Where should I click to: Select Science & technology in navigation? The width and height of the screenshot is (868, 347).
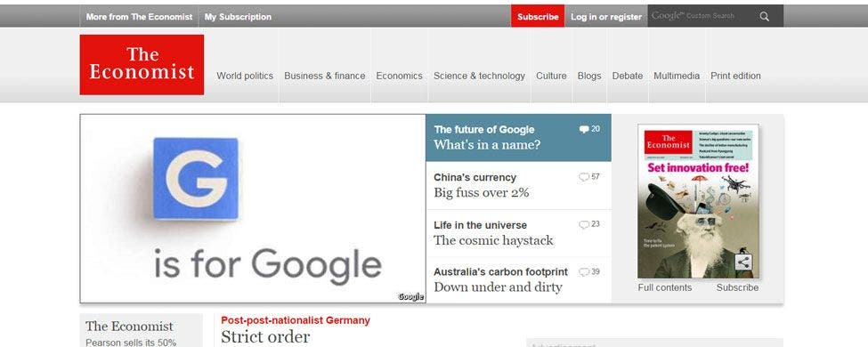[479, 76]
